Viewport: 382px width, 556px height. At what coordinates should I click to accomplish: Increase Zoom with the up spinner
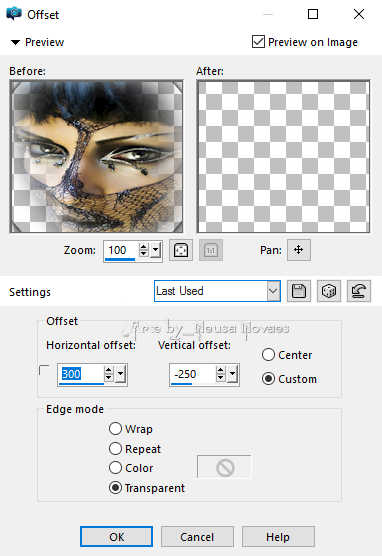(143, 246)
